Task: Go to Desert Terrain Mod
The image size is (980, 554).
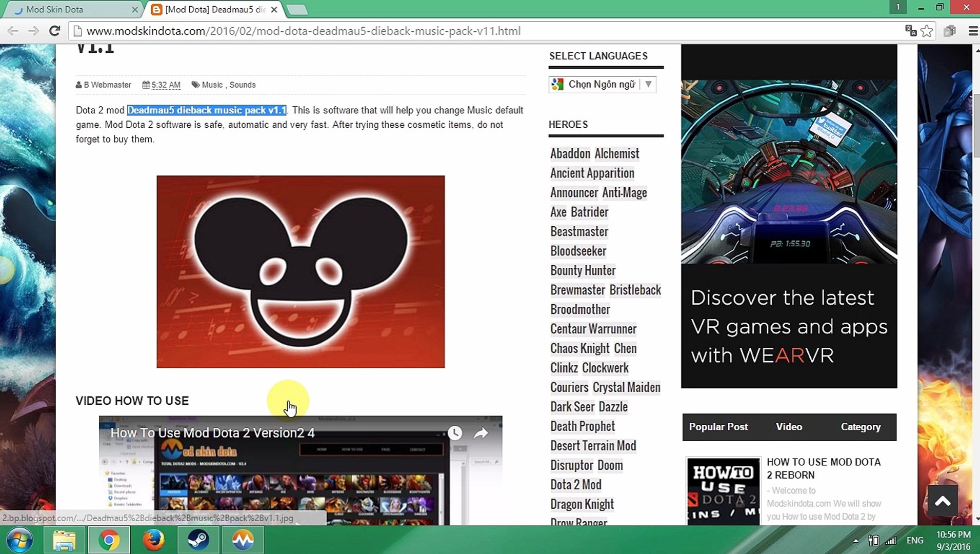Action: click(x=593, y=446)
